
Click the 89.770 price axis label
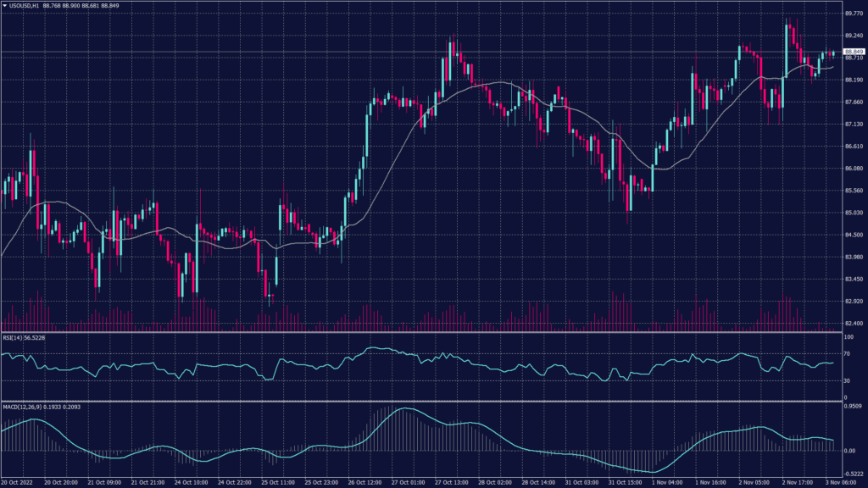click(852, 14)
